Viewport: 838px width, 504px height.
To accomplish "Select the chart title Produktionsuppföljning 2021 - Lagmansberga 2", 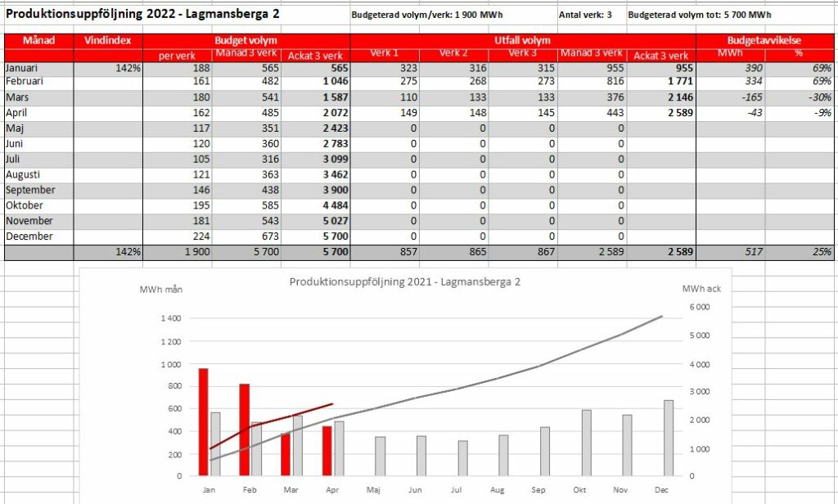I will [404, 281].
